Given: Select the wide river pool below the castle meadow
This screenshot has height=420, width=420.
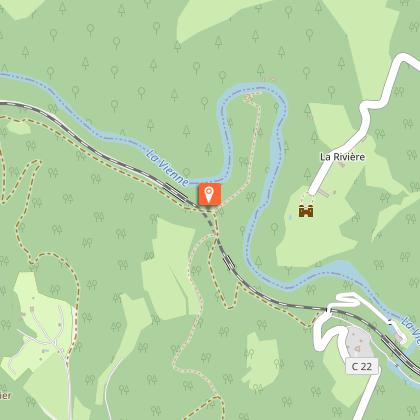Looking at the screenshot, I should (x=342, y=269).
